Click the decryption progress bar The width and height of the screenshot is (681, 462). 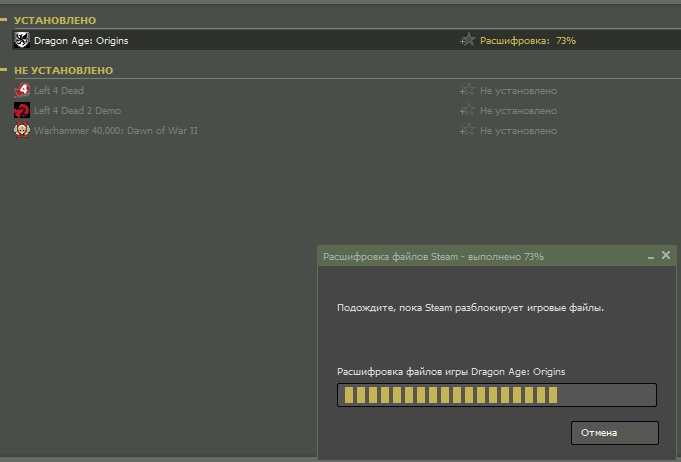(x=497, y=395)
